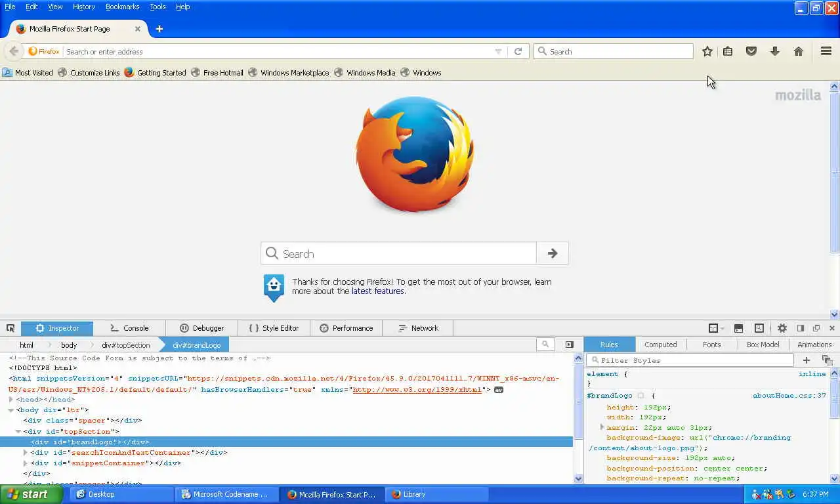
Task: Expand the searchIconAndTextContainer div node
Action: (26, 452)
